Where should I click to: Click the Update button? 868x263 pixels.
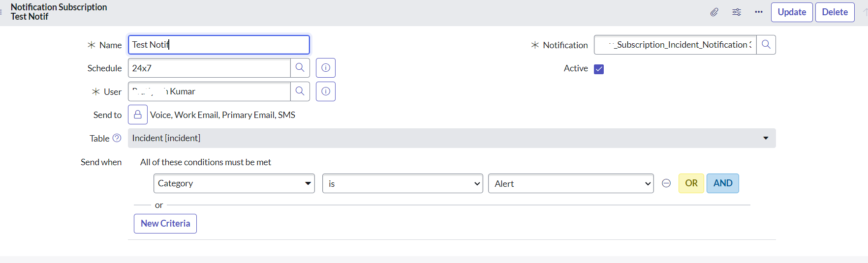click(x=792, y=12)
